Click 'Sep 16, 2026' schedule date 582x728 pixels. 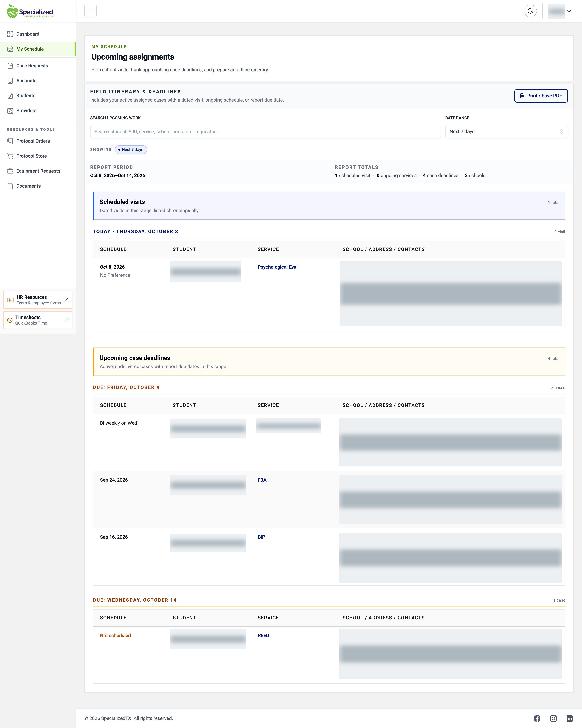114,537
